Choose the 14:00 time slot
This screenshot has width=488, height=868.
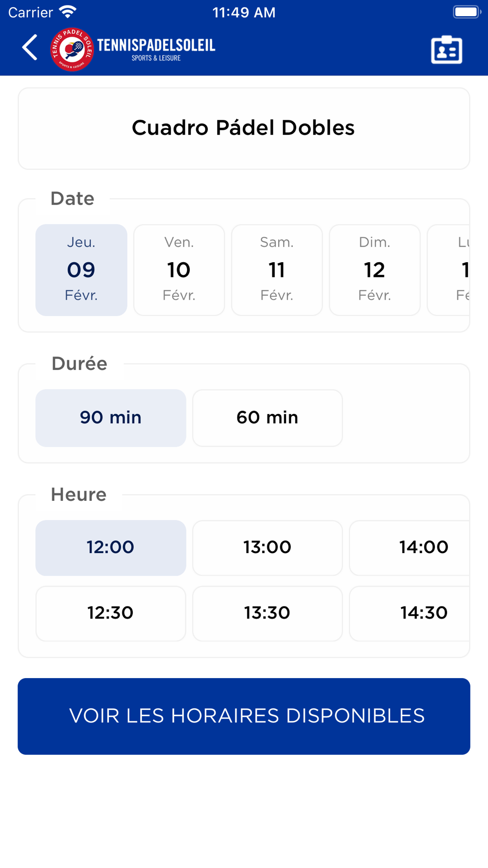[x=415, y=548]
